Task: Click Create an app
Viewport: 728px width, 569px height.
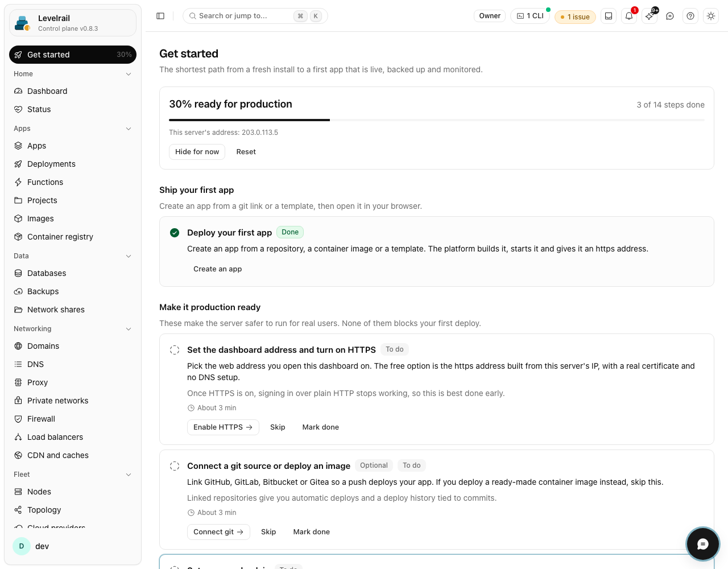Action: [217, 269]
